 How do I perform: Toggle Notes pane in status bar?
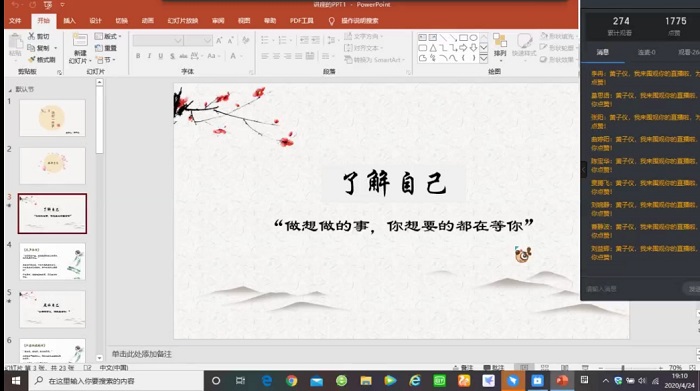point(462,367)
